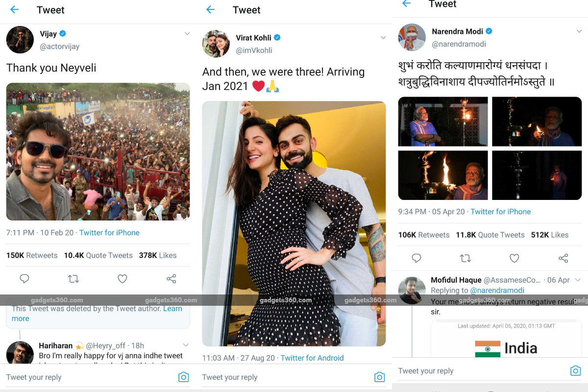Image resolution: width=588 pixels, height=392 pixels.
Task: Open the @narendramodi mention in the reply
Action: [497, 290]
